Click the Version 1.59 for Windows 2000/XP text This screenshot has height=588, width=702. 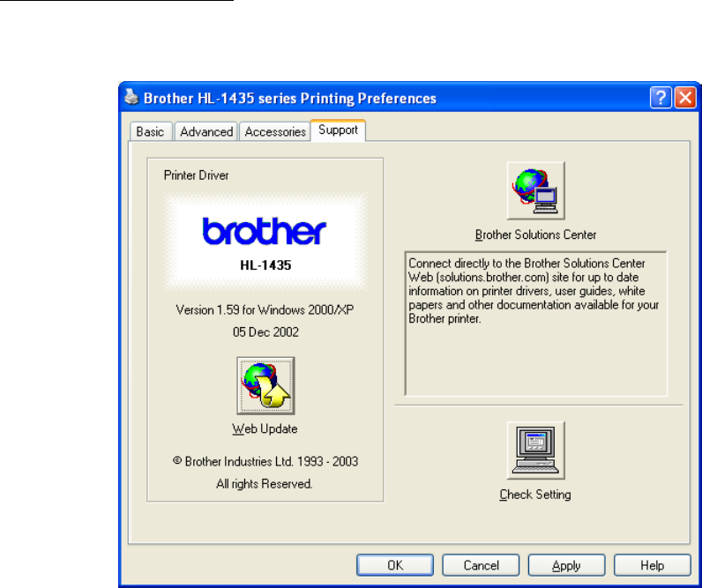(265, 309)
